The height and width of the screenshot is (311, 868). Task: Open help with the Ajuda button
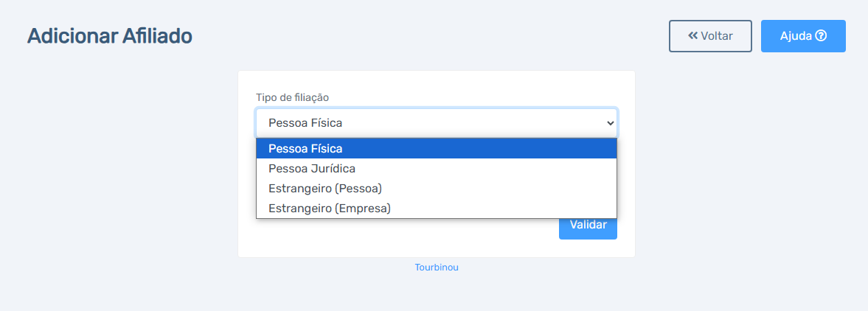pos(803,36)
